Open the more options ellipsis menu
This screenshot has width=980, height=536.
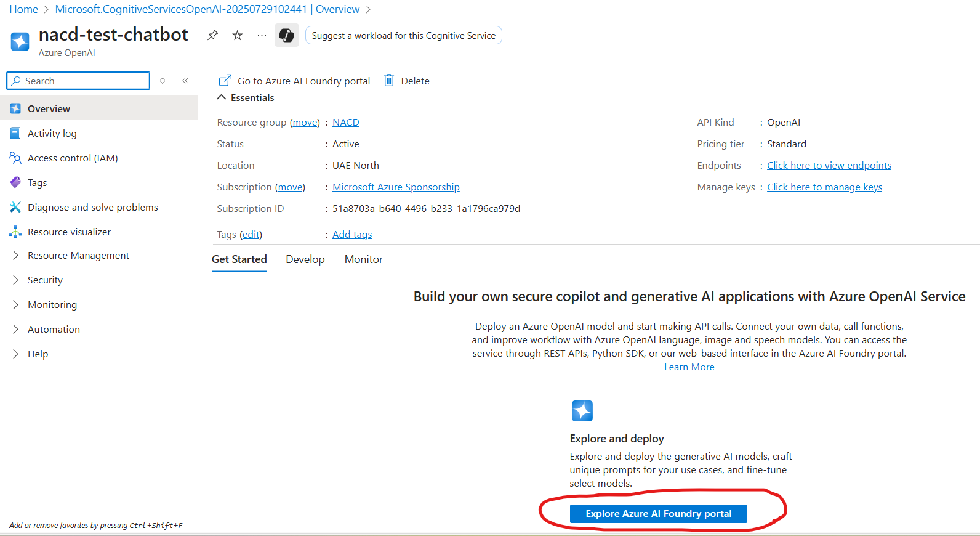point(262,35)
